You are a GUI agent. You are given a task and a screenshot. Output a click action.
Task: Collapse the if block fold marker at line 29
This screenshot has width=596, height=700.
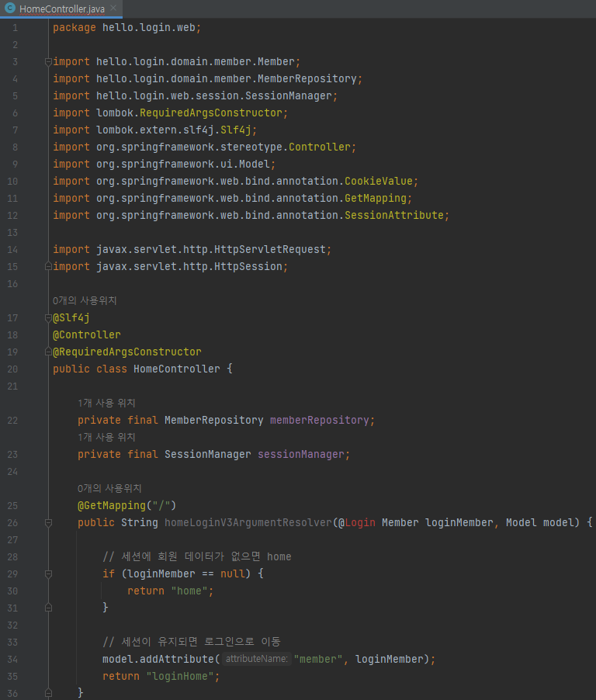(48, 574)
